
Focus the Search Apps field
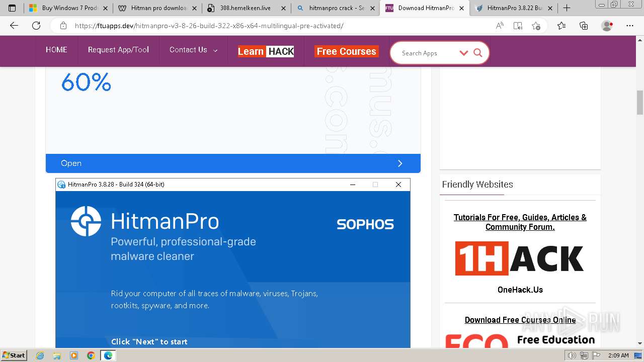427,53
